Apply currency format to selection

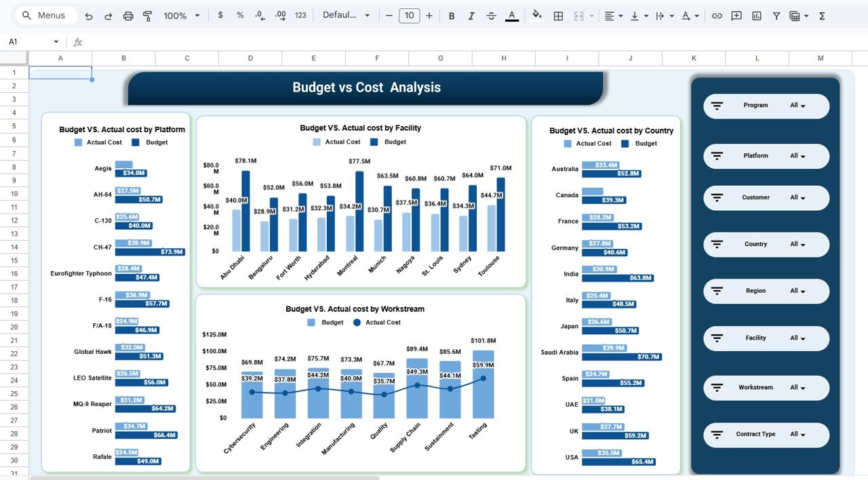[220, 15]
